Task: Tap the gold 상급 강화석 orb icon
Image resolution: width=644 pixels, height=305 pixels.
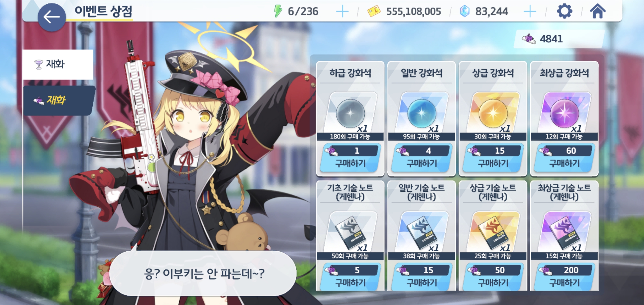Action: point(493,113)
